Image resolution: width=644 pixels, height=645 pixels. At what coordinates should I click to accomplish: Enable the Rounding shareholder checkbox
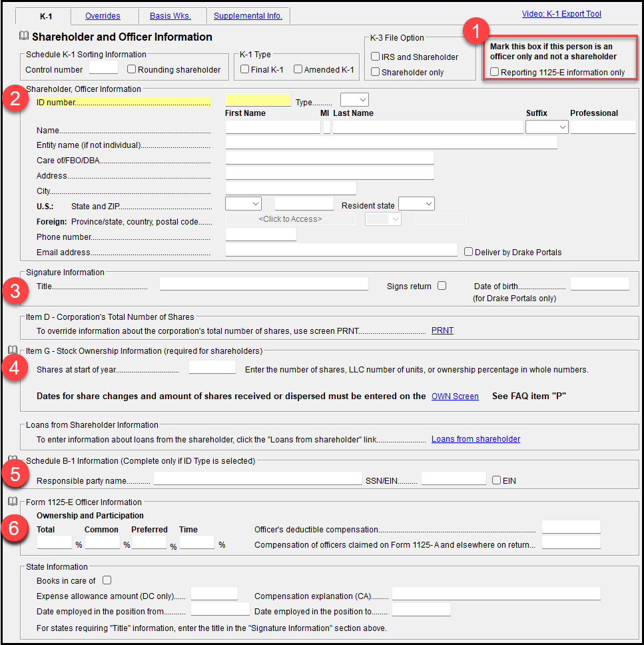[x=132, y=69]
